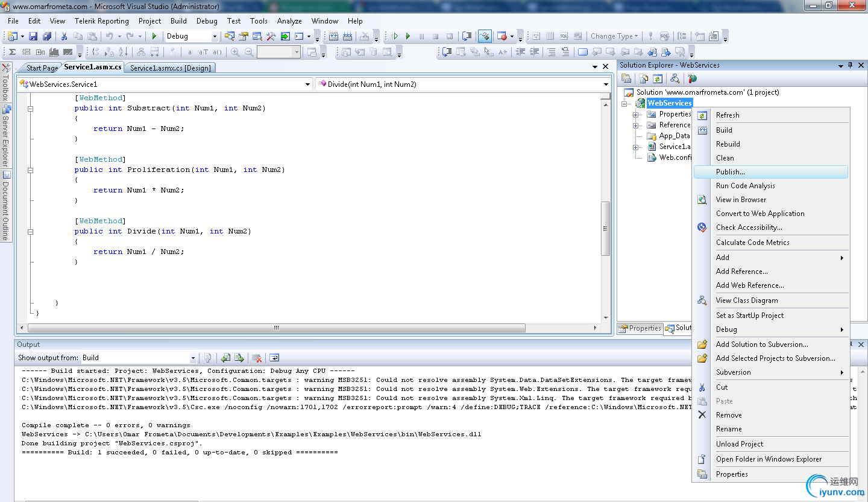Collapse the Divide method code outline
The width and height of the screenshot is (868, 502).
pos(30,232)
